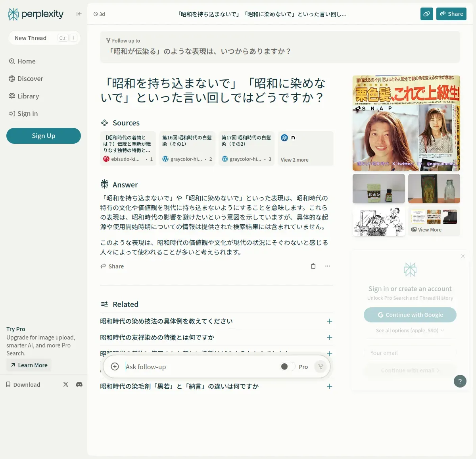Image resolution: width=476 pixels, height=459 pixels.
Task: Click the attach plus icon in follow-up box
Action: (115, 366)
